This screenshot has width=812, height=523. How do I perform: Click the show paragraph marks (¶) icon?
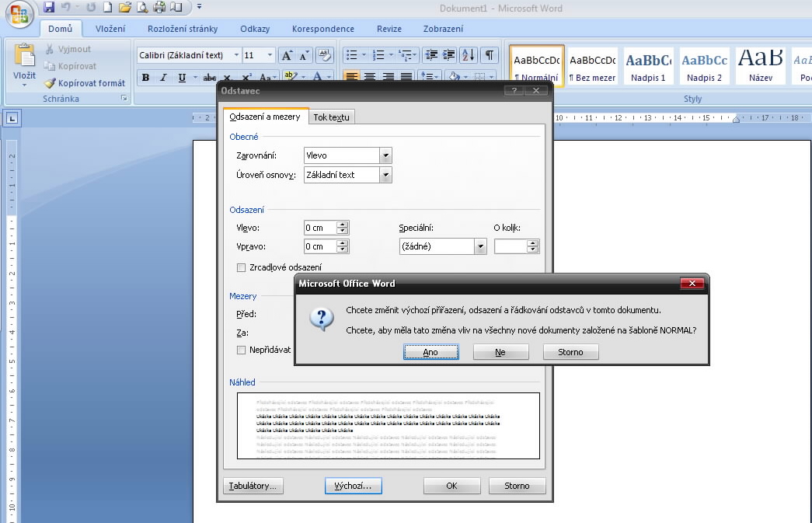[489, 55]
